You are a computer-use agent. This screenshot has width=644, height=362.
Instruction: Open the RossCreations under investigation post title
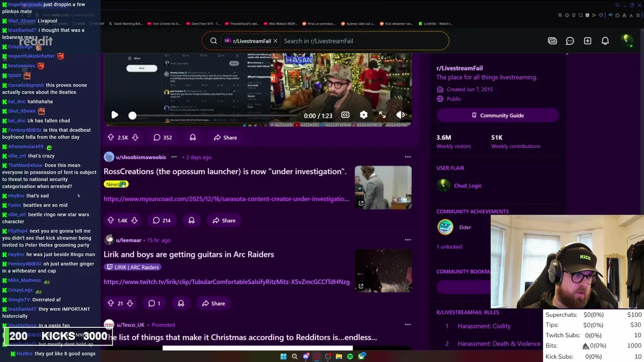[225, 171]
